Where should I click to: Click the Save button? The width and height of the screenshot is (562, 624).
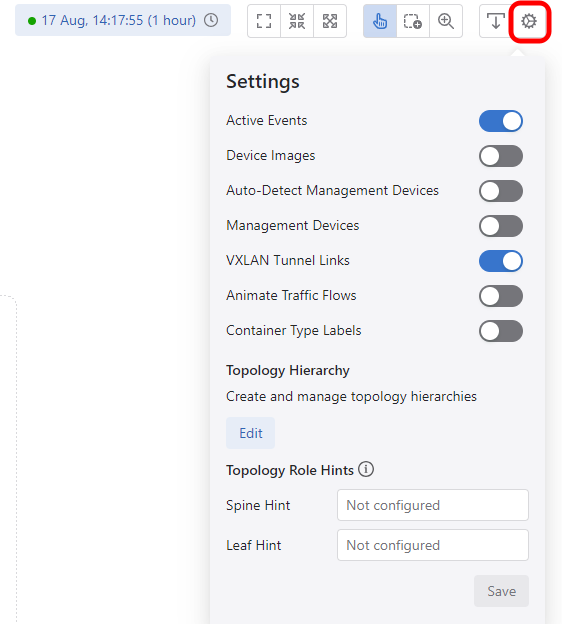(502, 591)
